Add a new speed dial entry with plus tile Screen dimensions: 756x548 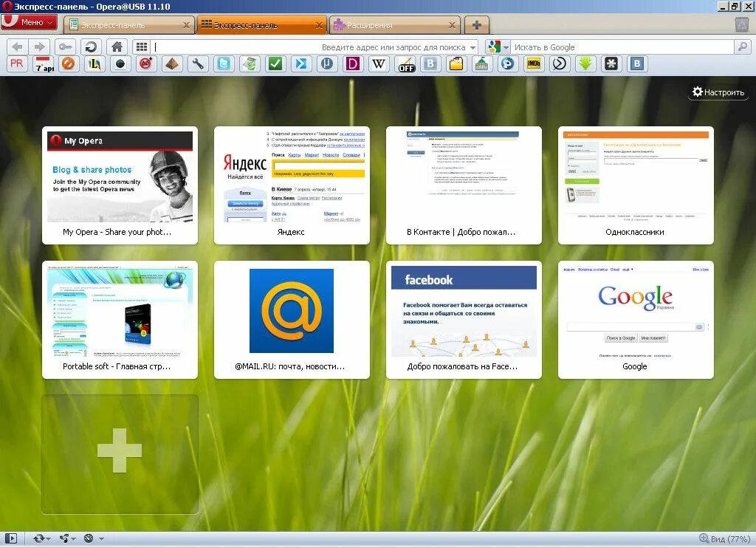coord(120,454)
